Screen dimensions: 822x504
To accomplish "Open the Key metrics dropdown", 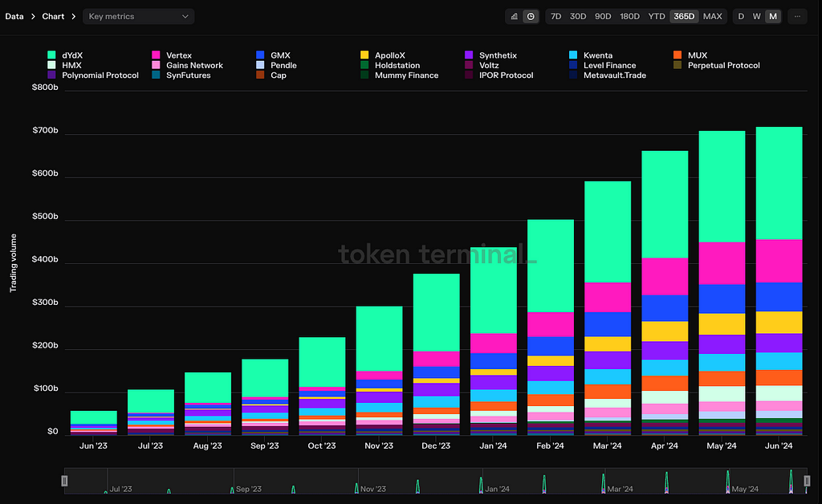I will coord(138,16).
